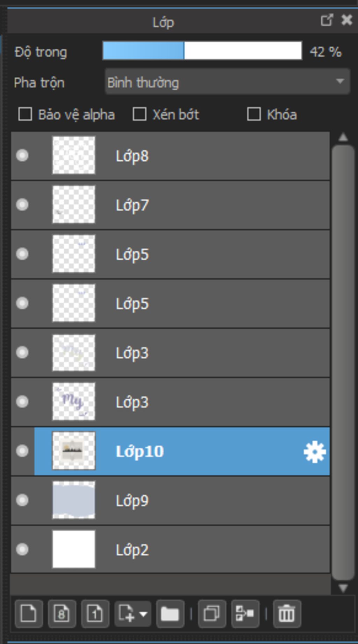Expand the add special layer dropdown
The height and width of the screenshot is (644, 358).
tap(143, 614)
